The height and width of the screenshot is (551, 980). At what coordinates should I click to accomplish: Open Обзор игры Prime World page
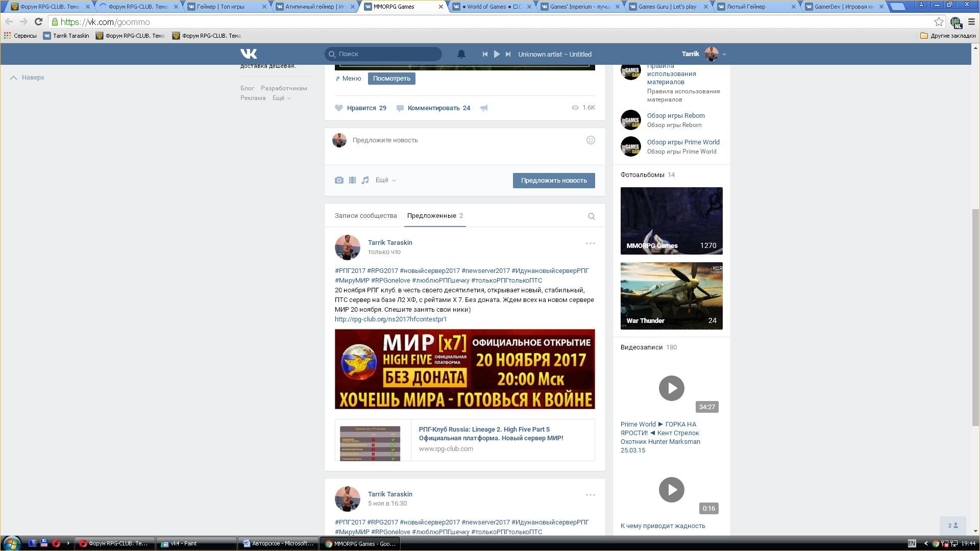(x=683, y=142)
